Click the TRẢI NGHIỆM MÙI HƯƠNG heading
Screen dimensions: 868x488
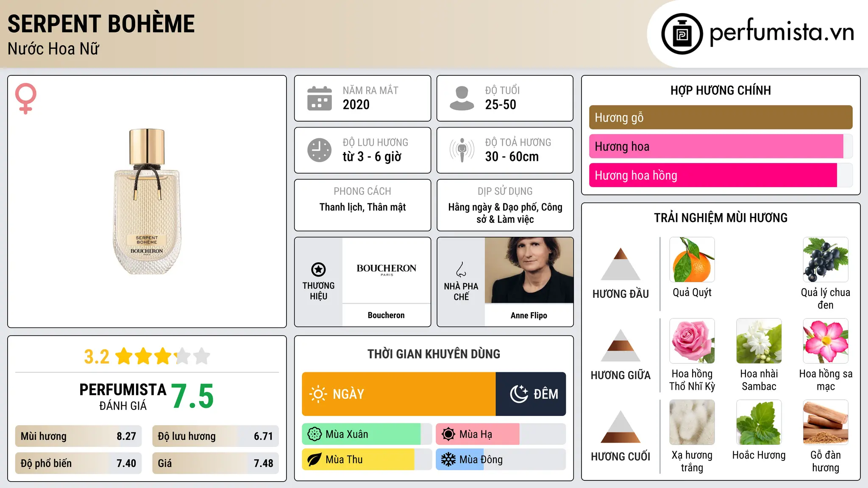[721, 218]
